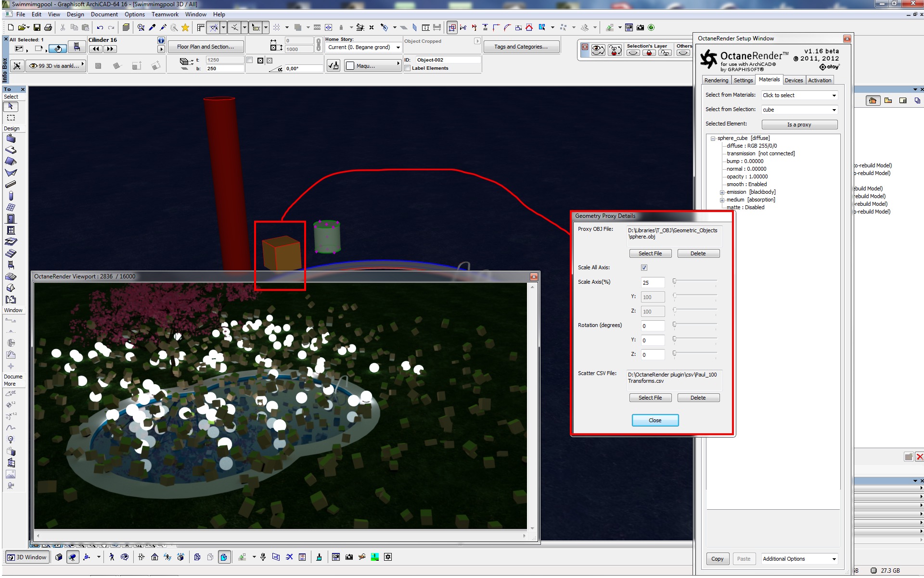Click the yellow Favorites star icon
Viewport: 924px width, 578px height.
[x=185, y=27]
